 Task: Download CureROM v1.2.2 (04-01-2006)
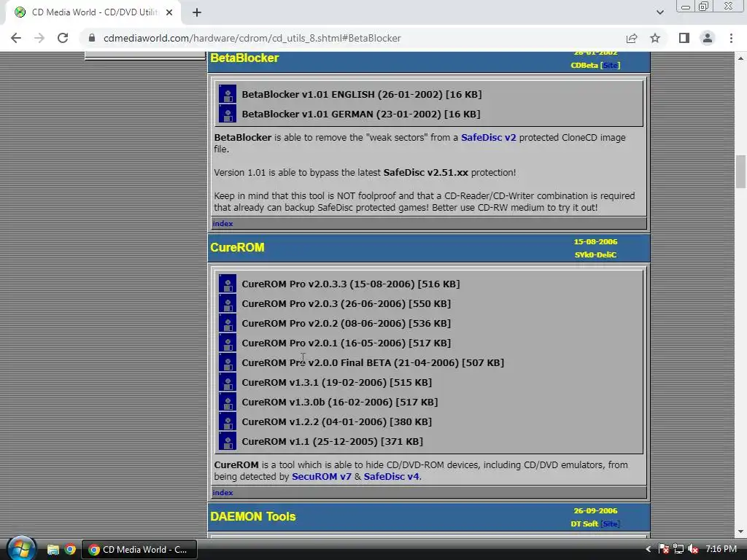tap(336, 421)
